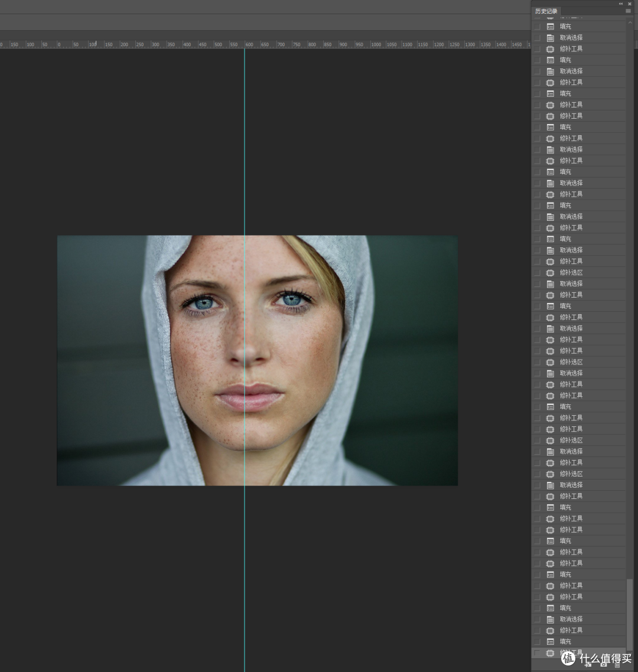Close the 历史记录 panel
Viewport: 638px width, 672px height.
pos(629,4)
